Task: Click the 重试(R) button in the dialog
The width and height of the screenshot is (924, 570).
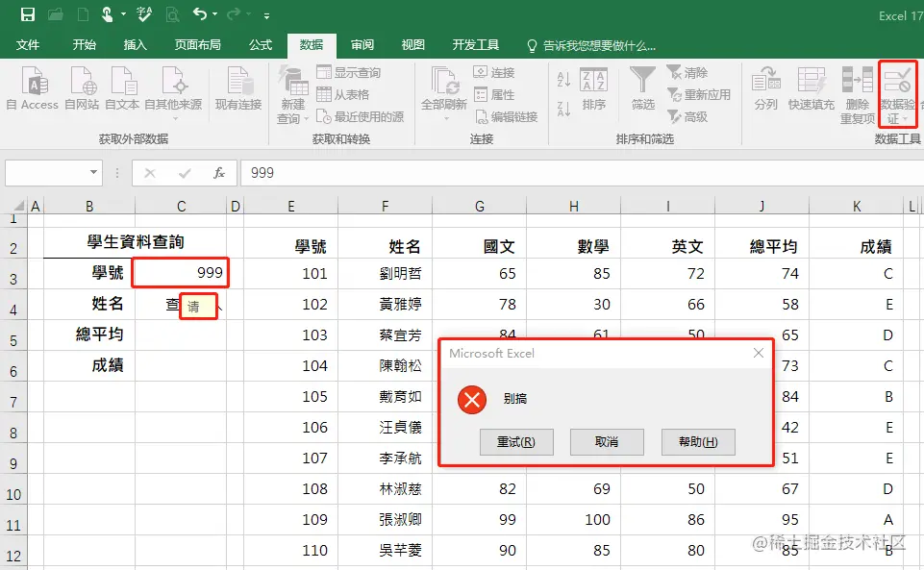Action: point(516,442)
